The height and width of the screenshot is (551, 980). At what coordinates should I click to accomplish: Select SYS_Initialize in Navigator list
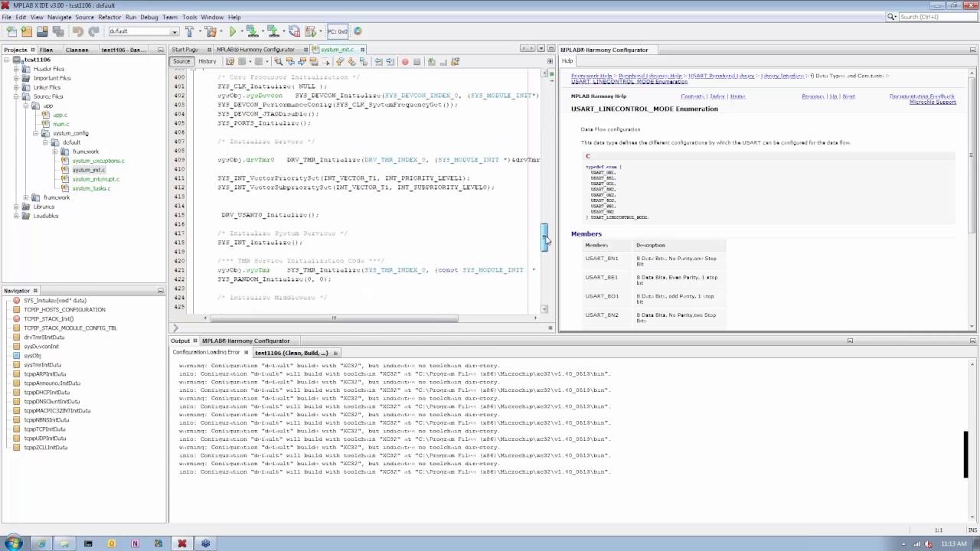(54, 301)
